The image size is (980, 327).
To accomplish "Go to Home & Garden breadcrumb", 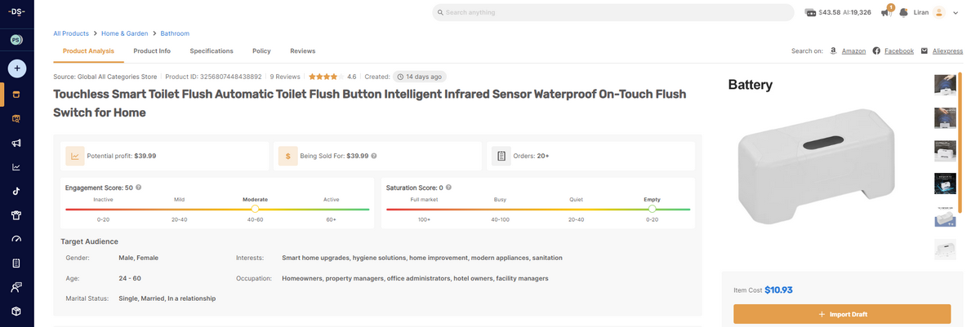I will [124, 33].
